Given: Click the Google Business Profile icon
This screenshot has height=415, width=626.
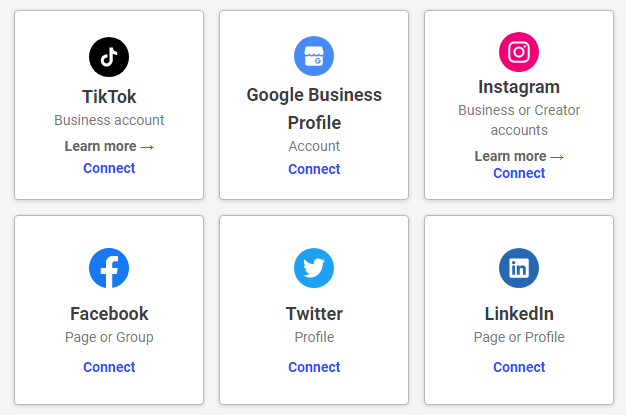Looking at the screenshot, I should pos(314,56).
